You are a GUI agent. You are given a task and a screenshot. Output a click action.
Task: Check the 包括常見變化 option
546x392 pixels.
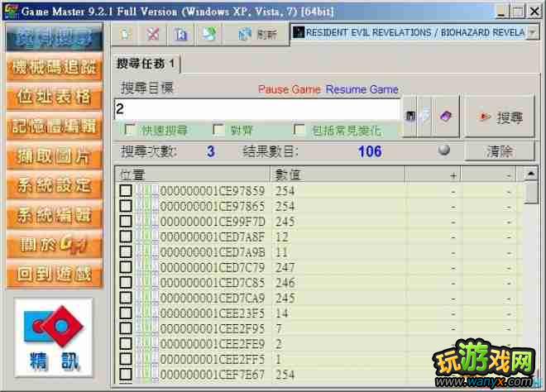point(299,131)
